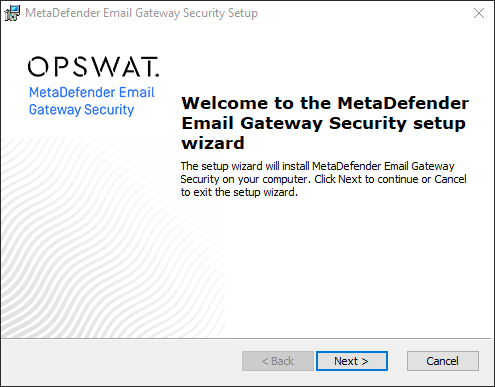Click "Click Next to continue" in the description

click(x=366, y=179)
